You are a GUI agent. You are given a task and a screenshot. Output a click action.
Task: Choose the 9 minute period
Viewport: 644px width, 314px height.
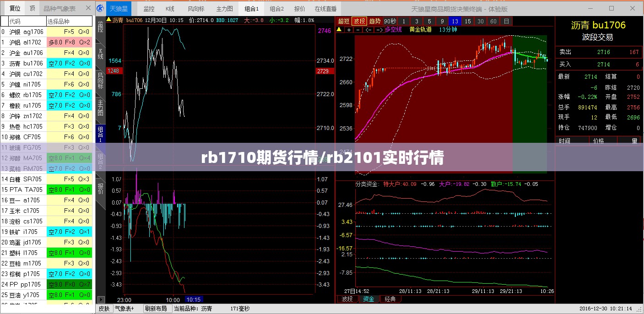[442, 21]
